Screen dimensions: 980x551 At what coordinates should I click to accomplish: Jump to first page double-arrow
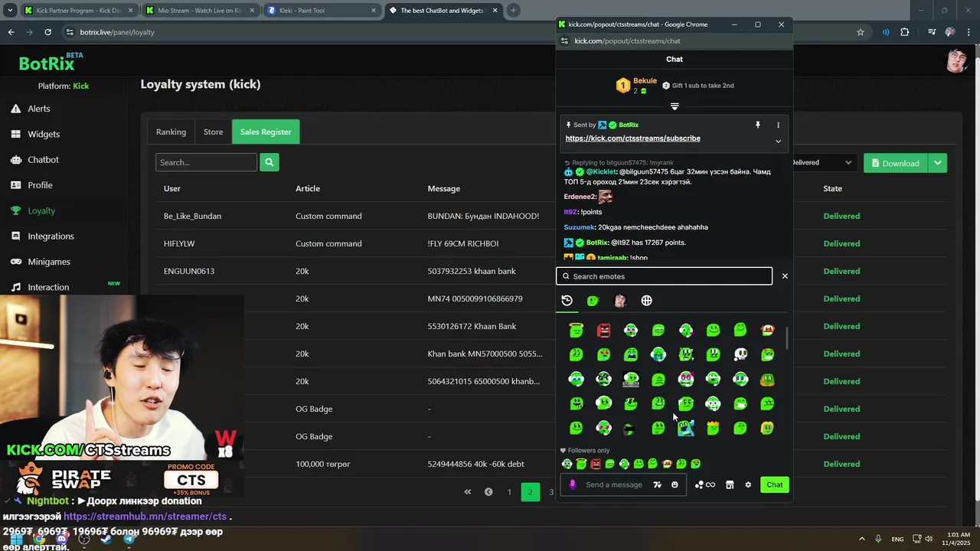(468, 492)
